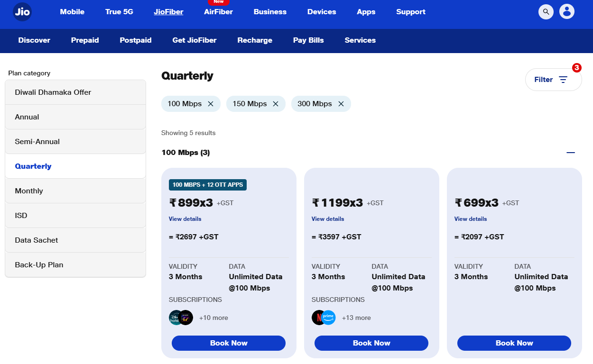593x364 pixels.
Task: Open the Business menu
Action: click(270, 12)
